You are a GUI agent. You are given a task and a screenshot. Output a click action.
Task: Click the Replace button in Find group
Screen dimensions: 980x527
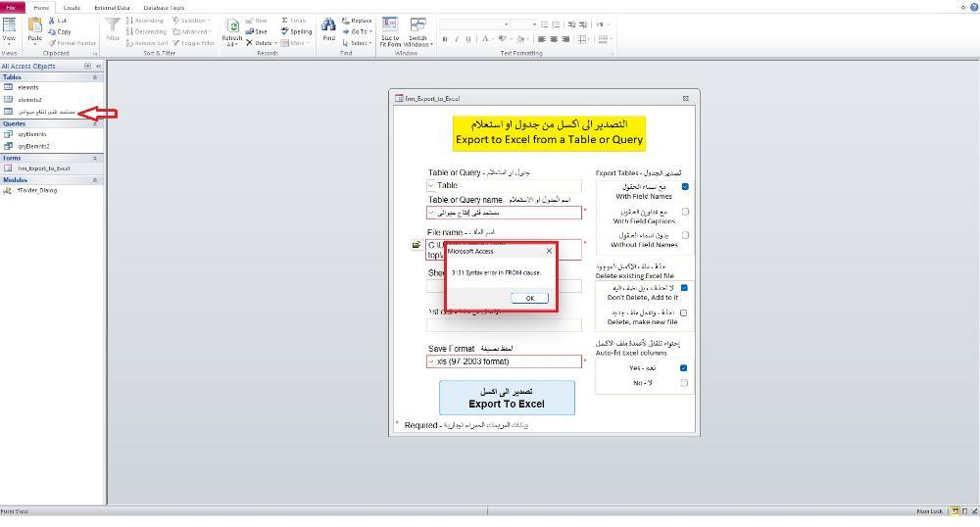pyautogui.click(x=357, y=21)
